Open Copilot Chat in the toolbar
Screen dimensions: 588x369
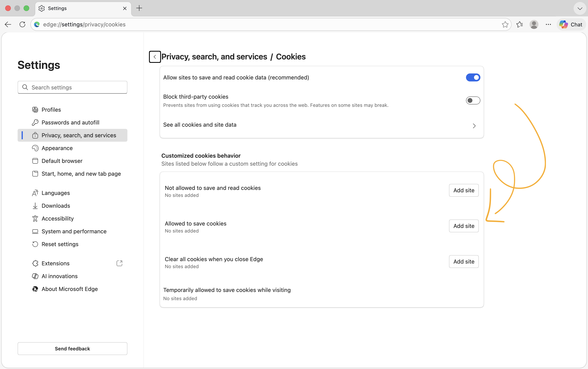point(571,24)
